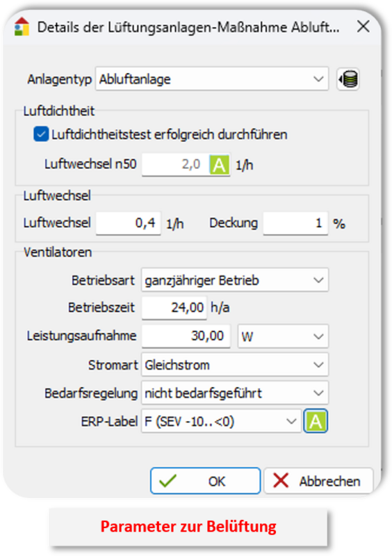Click the green checkmark on OK button

(168, 481)
